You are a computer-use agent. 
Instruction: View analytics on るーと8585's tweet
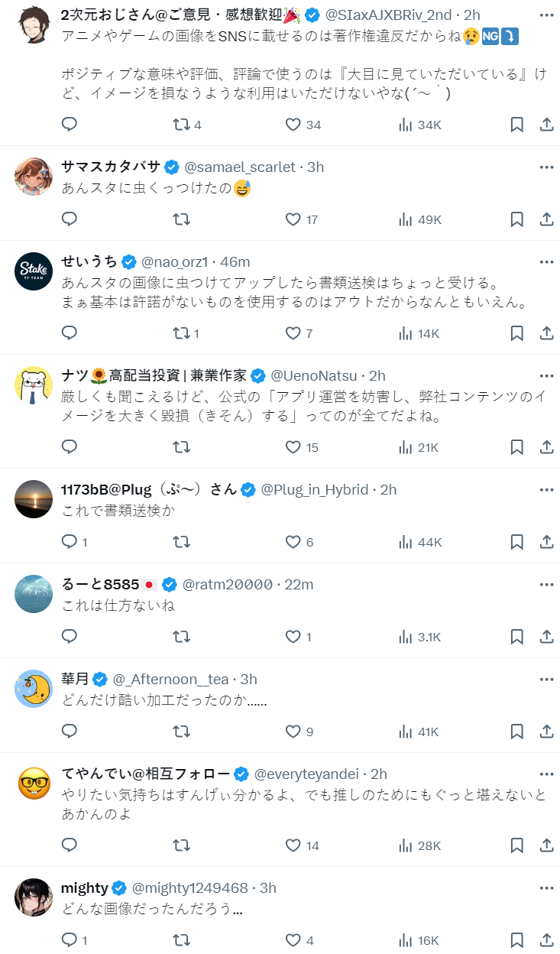tap(419, 637)
